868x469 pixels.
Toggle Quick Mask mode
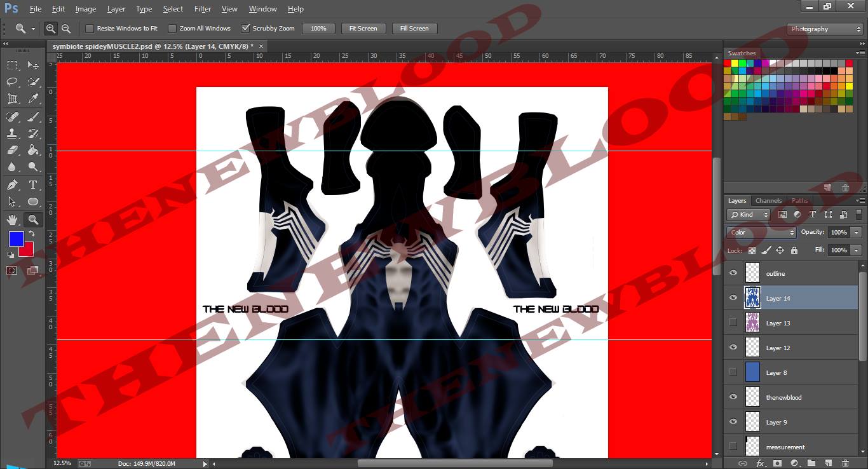(x=12, y=271)
